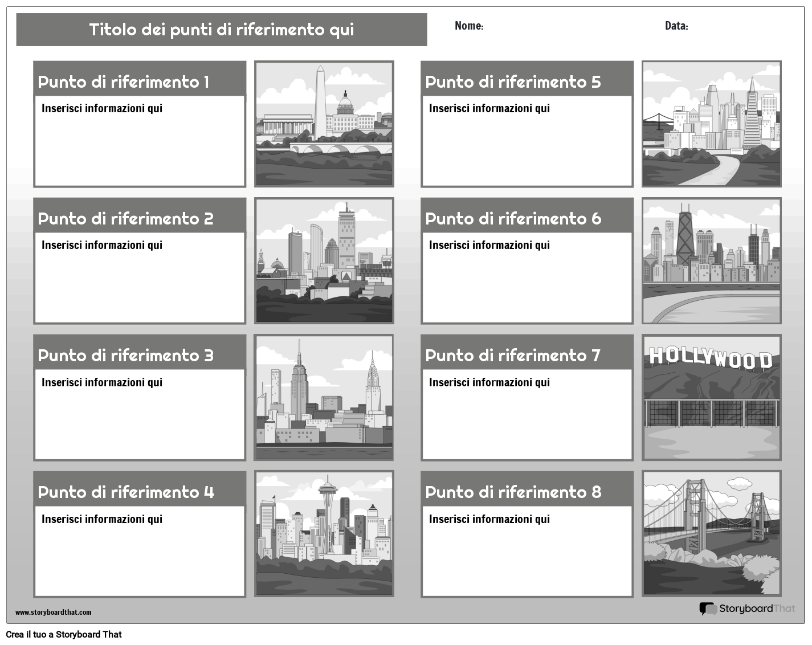Click the page title 'Titolo dei punti di riferimento qui'
The width and height of the screenshot is (812, 645).
coord(222,30)
